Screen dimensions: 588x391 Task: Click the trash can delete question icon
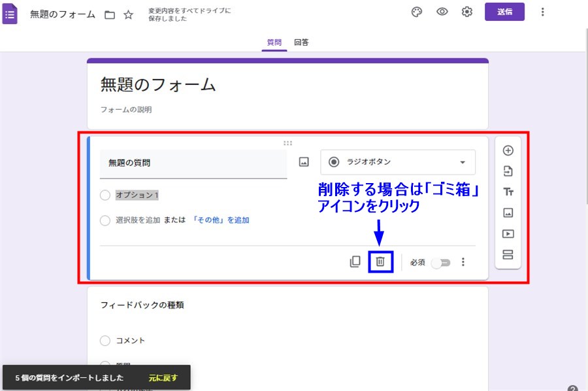tap(380, 262)
